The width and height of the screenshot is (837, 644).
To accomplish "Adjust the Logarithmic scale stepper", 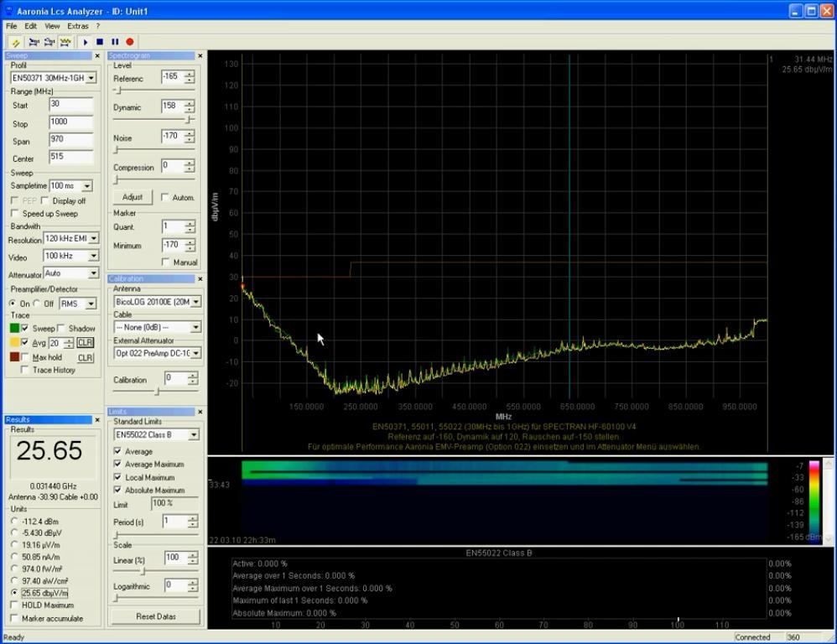I will (193, 585).
